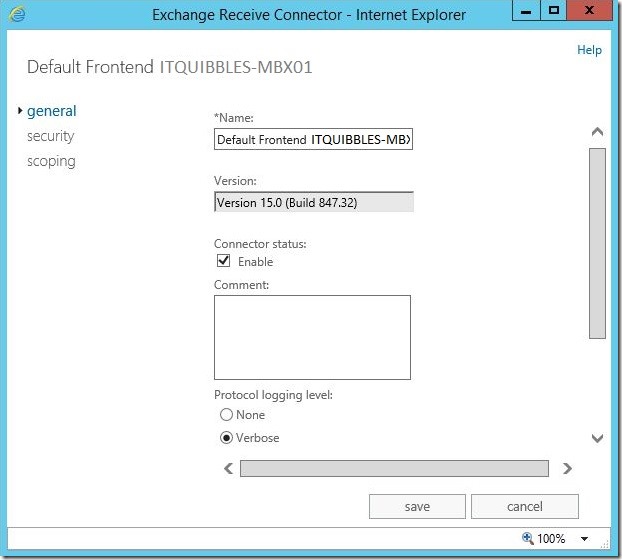Click the Name input field

[313, 139]
